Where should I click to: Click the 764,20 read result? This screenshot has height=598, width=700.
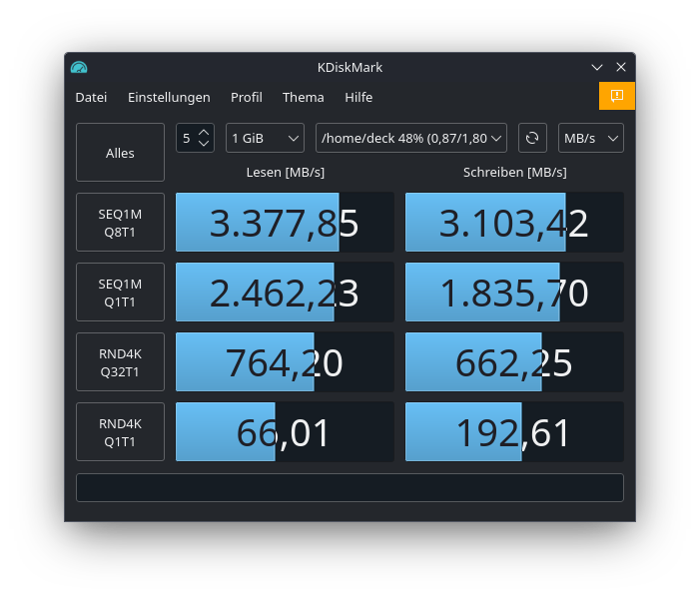click(285, 362)
